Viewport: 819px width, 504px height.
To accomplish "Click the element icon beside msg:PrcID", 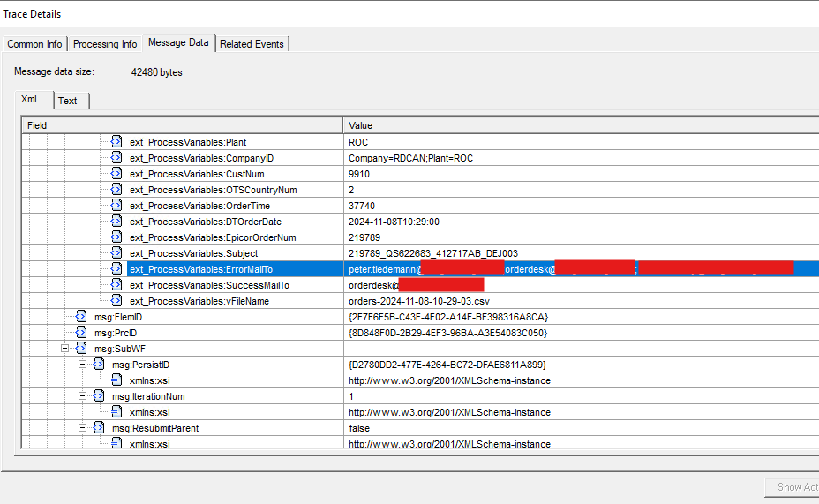I will coord(81,332).
